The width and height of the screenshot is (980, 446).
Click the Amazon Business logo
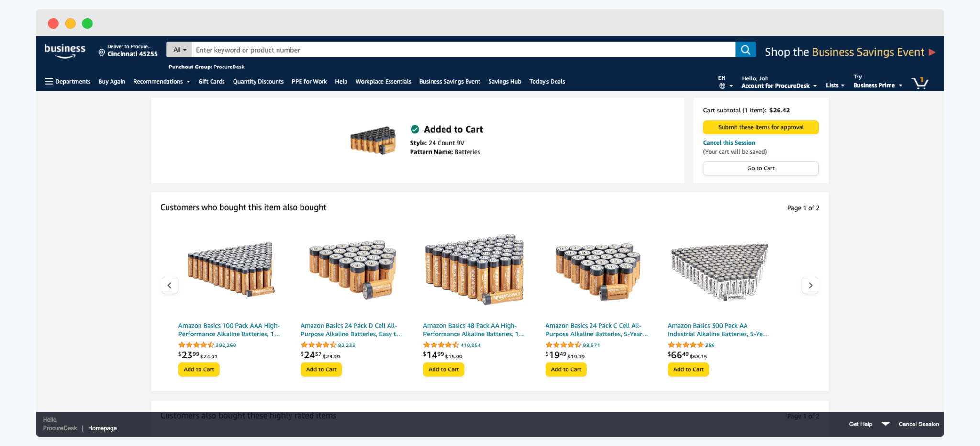click(65, 50)
